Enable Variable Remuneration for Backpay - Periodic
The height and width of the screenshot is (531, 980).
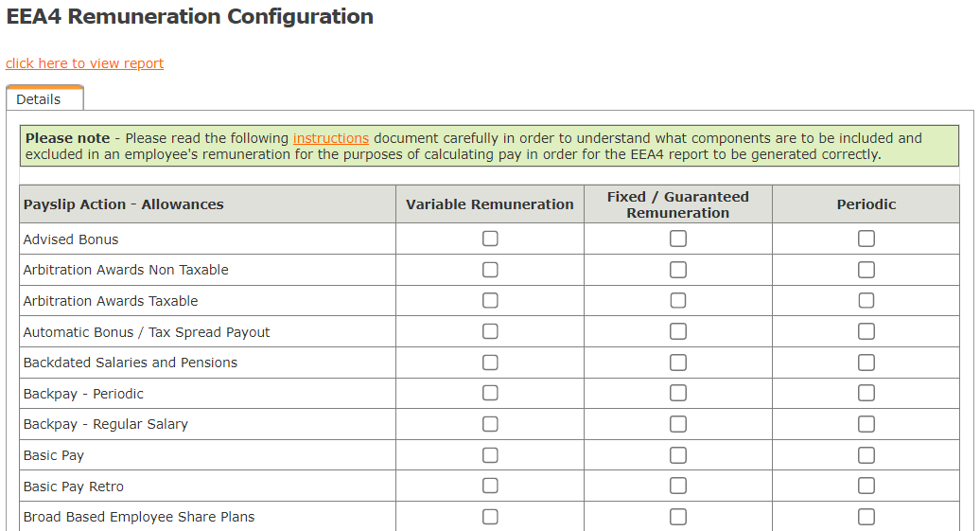[x=490, y=393]
